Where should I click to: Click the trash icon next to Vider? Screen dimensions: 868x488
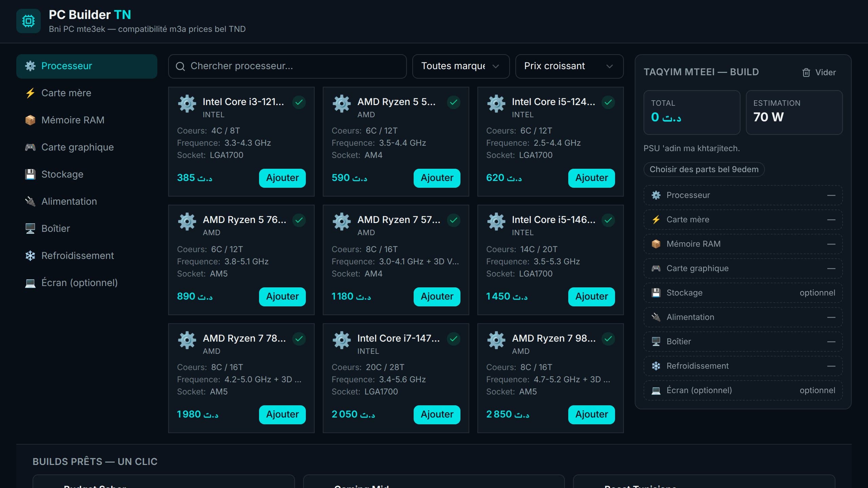[806, 73]
